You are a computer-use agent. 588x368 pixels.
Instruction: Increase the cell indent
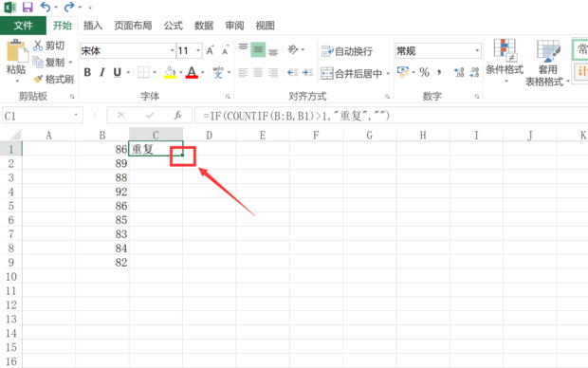pos(307,72)
